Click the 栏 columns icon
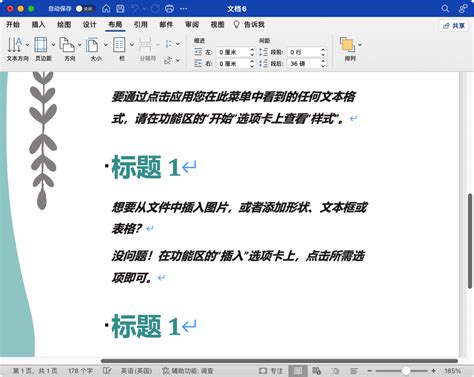 click(119, 44)
